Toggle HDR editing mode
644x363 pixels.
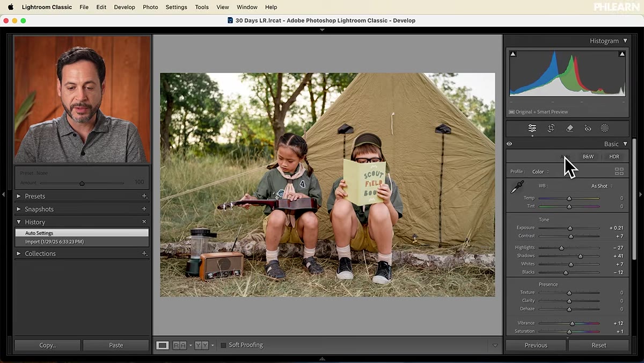[x=614, y=157]
